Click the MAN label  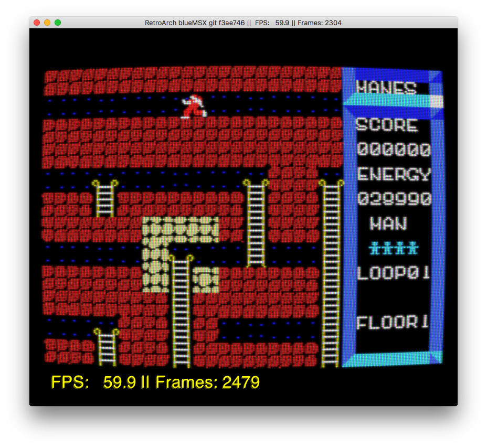388,223
